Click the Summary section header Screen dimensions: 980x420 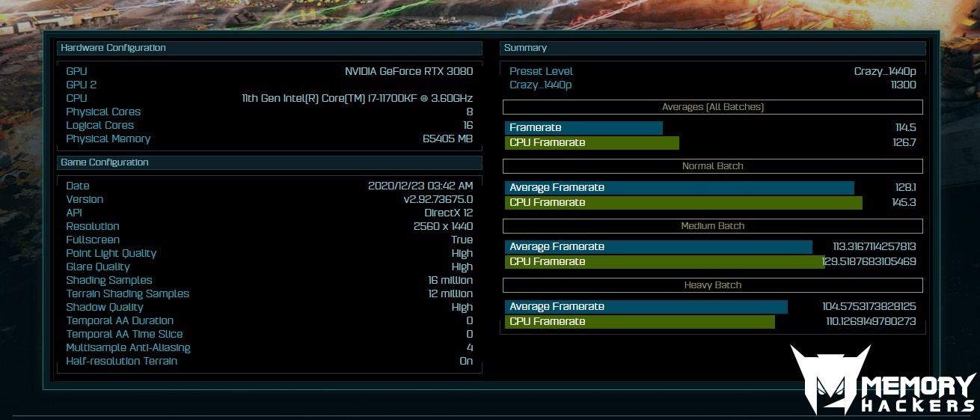tap(713, 48)
